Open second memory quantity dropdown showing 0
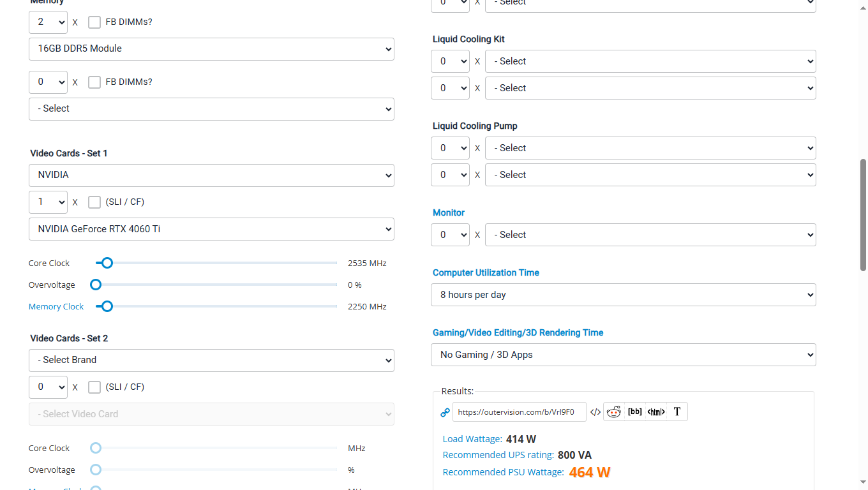The width and height of the screenshot is (868, 490). coord(48,82)
